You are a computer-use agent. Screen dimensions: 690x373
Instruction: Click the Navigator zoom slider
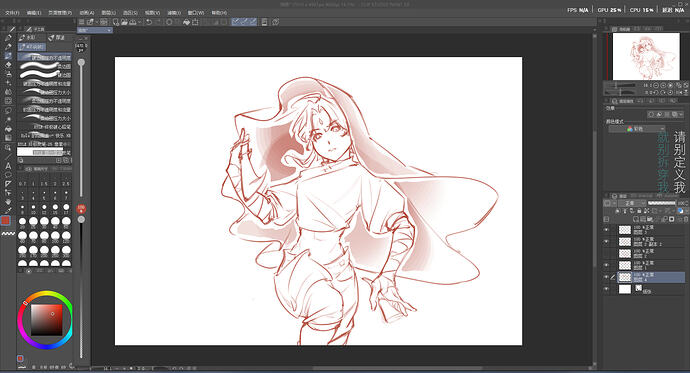click(x=620, y=85)
